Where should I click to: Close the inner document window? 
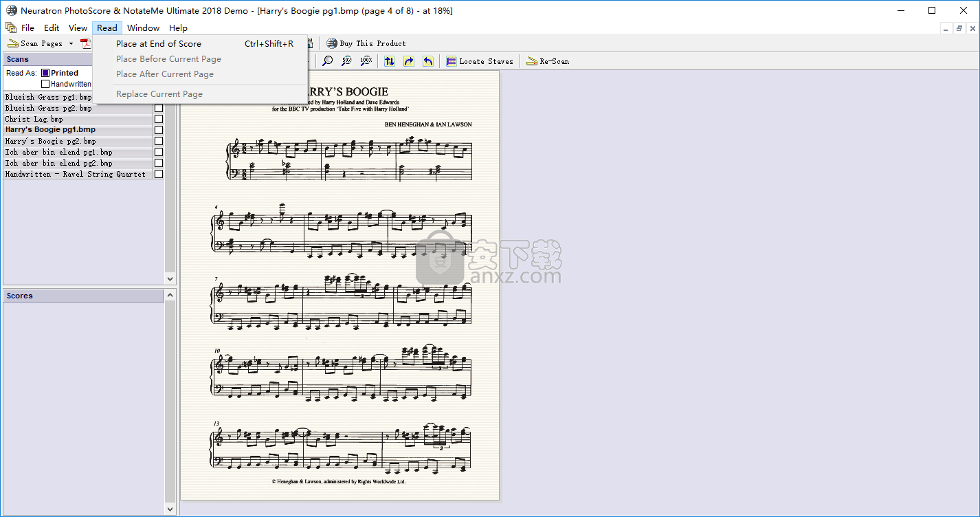pyautogui.click(x=972, y=28)
